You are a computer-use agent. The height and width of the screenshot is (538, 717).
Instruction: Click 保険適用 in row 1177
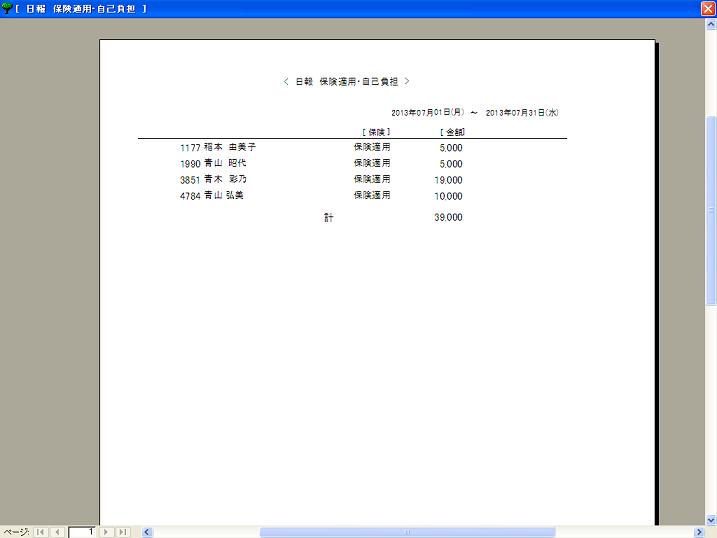tap(372, 147)
